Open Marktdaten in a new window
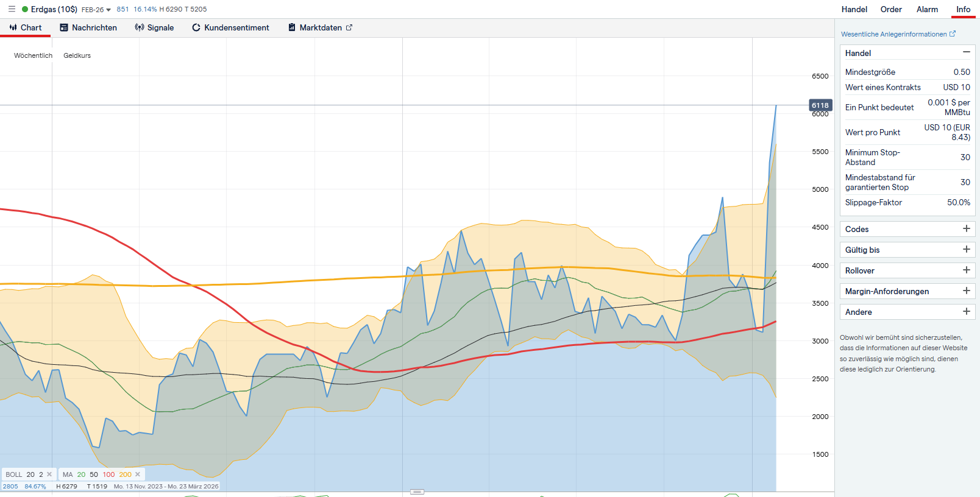Viewport: 980px width, 497px height. 321,27
